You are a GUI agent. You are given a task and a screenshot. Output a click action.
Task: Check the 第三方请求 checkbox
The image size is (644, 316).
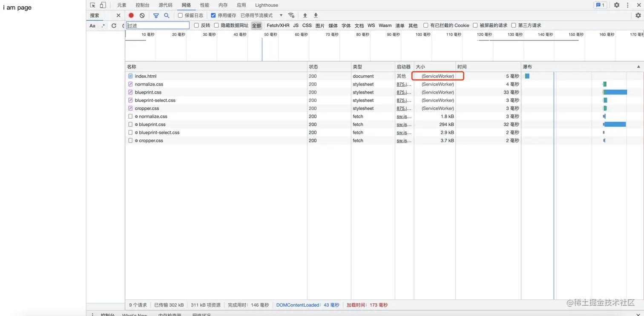514,26
